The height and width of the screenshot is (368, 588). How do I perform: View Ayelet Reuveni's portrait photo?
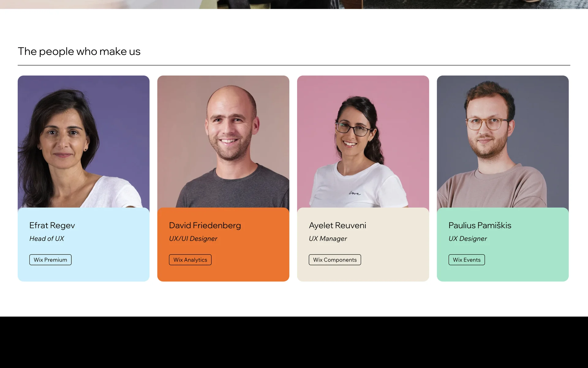point(363,142)
